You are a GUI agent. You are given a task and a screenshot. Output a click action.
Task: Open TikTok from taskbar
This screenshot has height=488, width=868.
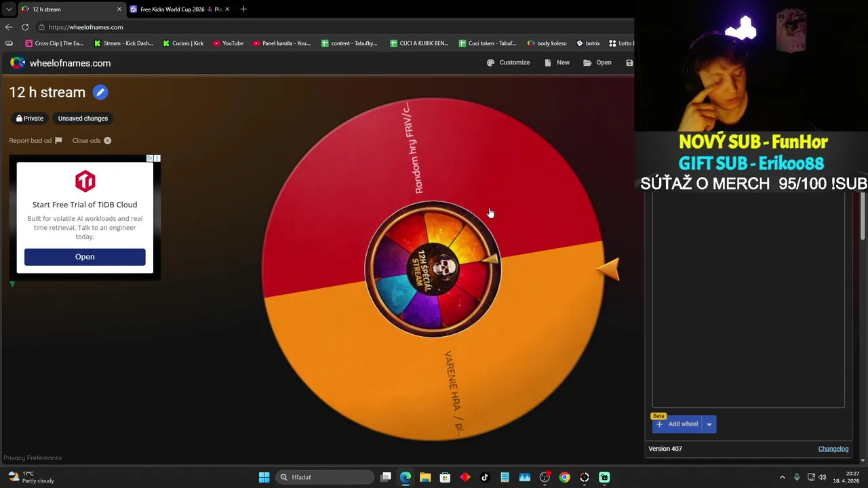pyautogui.click(x=485, y=477)
